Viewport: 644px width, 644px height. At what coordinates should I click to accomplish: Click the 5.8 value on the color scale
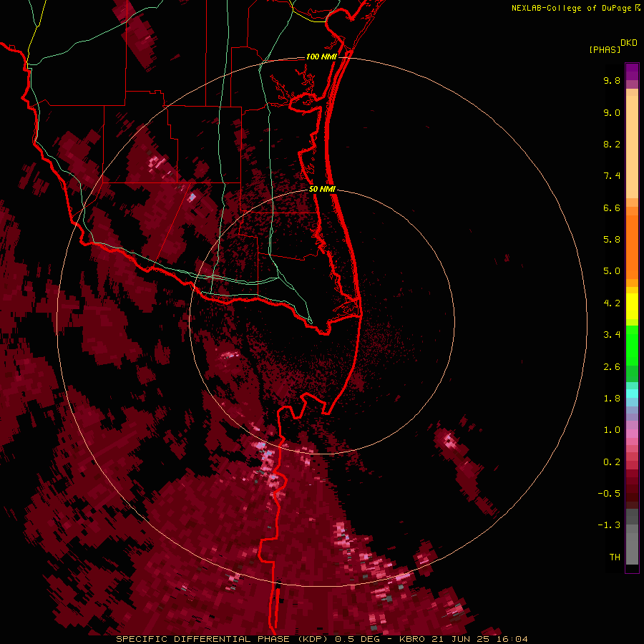[x=612, y=240]
